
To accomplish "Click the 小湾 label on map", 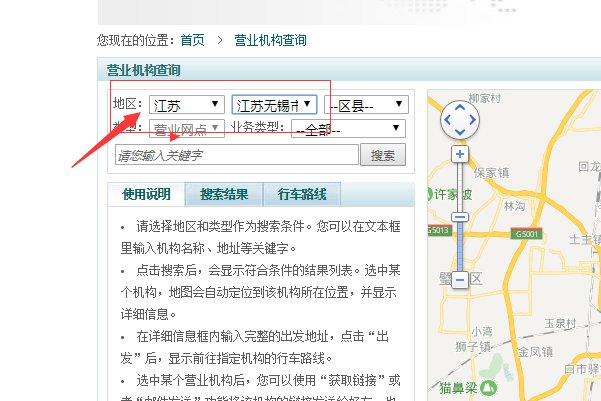I will tap(482, 331).
